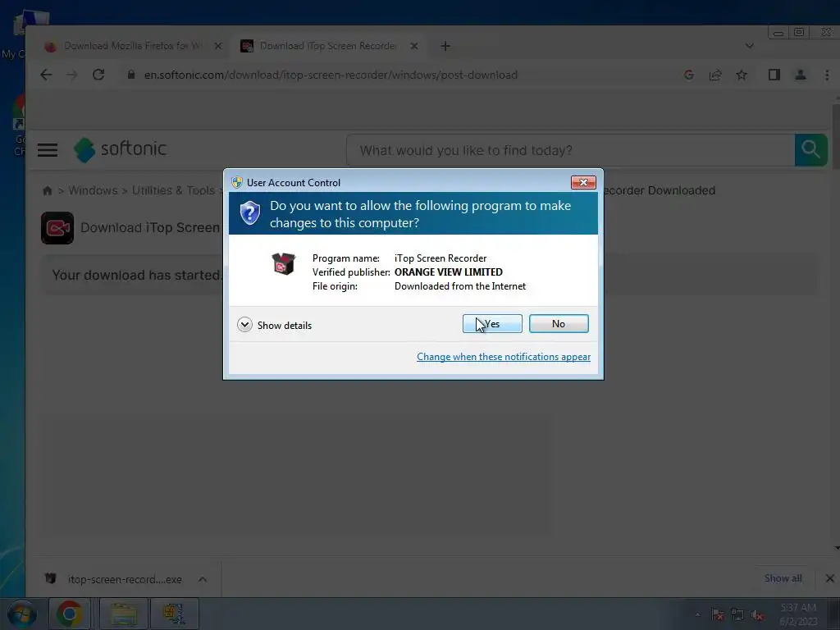Click network tray icon
The image size is (840, 630).
(737, 614)
